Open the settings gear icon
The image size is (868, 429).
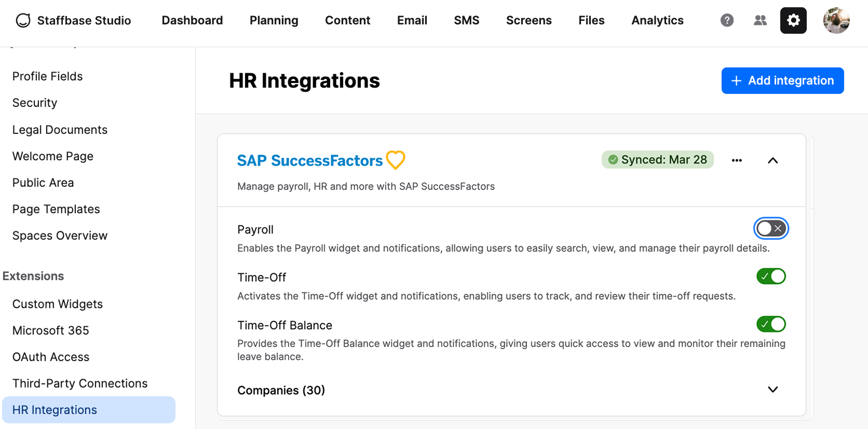coord(793,20)
